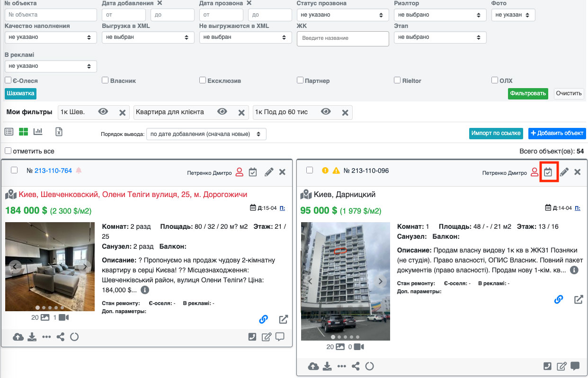The width and height of the screenshot is (588, 378).
Task: Click the Excel export file icon
Action: 59,132
